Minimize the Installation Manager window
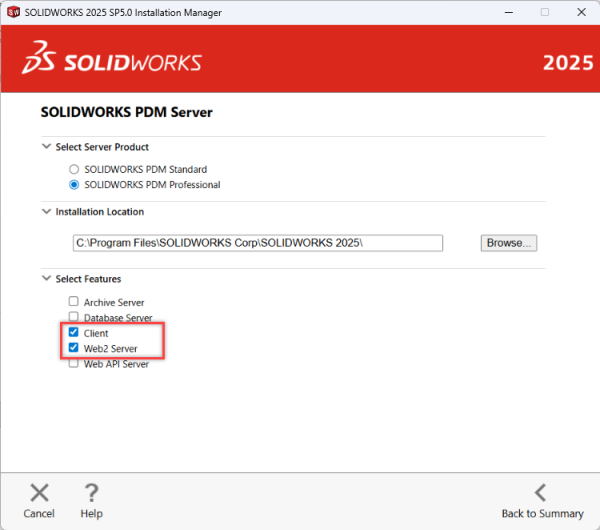 (x=509, y=12)
